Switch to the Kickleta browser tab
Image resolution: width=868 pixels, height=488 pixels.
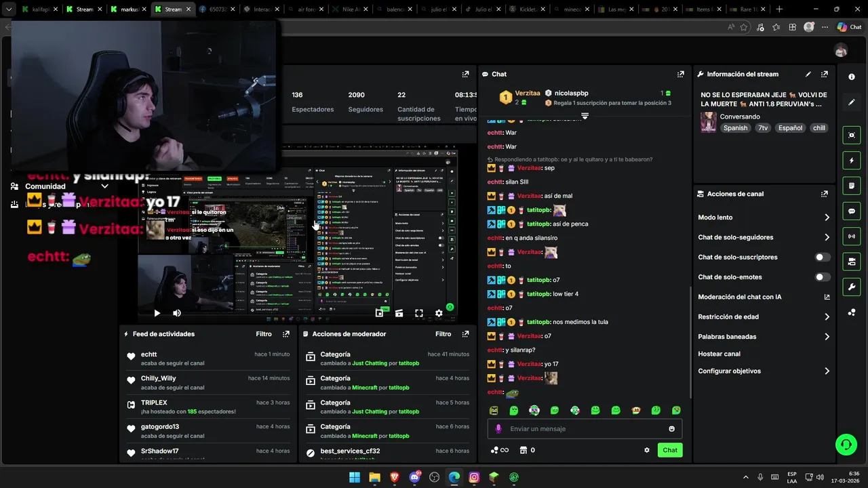pos(526,9)
